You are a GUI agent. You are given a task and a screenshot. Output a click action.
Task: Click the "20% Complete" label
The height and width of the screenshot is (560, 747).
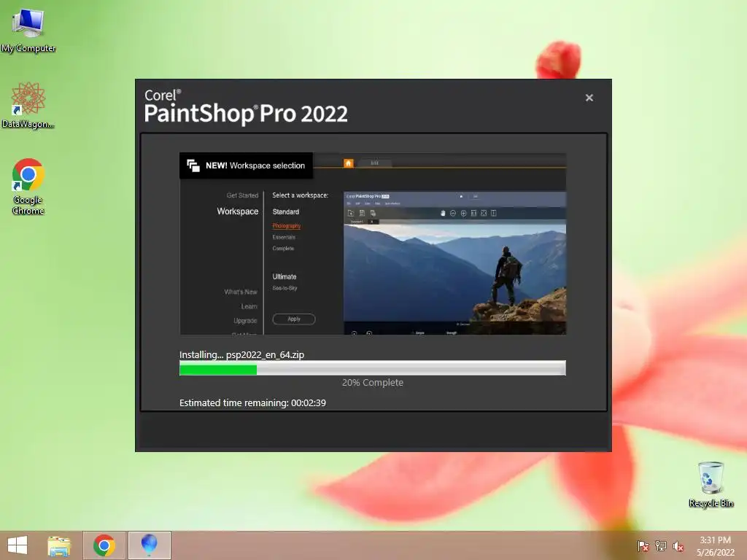[373, 382]
